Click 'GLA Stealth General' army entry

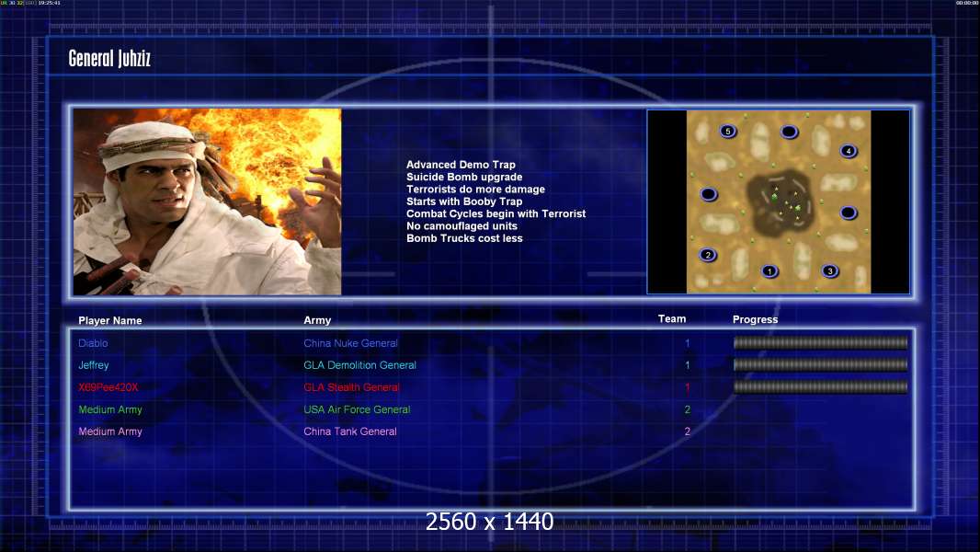(351, 387)
